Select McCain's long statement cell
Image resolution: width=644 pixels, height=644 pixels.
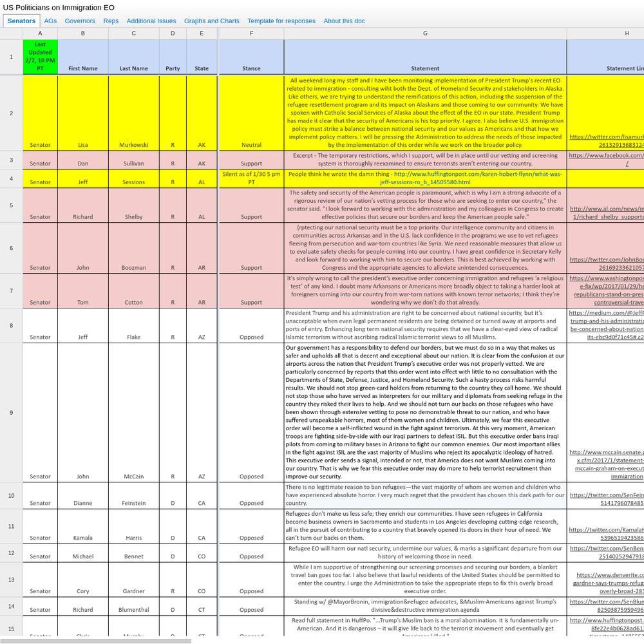(425, 413)
